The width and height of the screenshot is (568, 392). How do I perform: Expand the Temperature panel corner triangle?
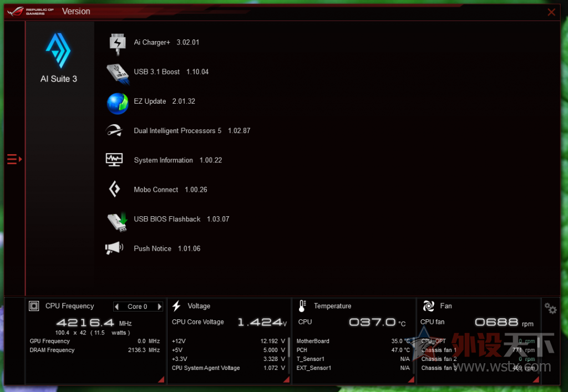[x=411, y=379]
